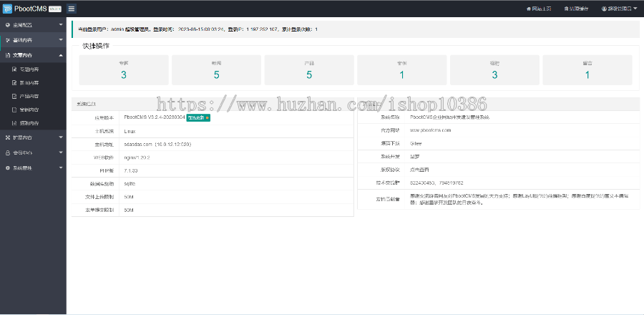Expand the 系统管理 sidebar menu arrow
The height and width of the screenshot is (315, 644).
(61, 168)
